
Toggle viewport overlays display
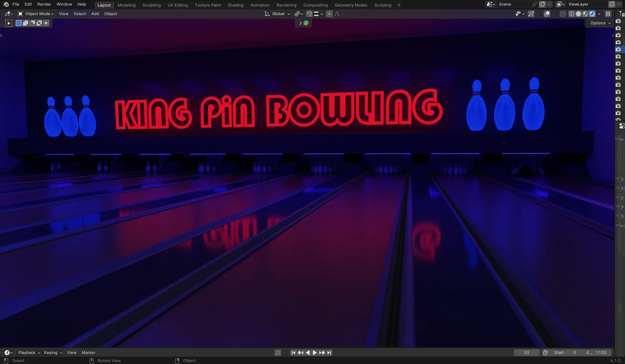click(547, 14)
